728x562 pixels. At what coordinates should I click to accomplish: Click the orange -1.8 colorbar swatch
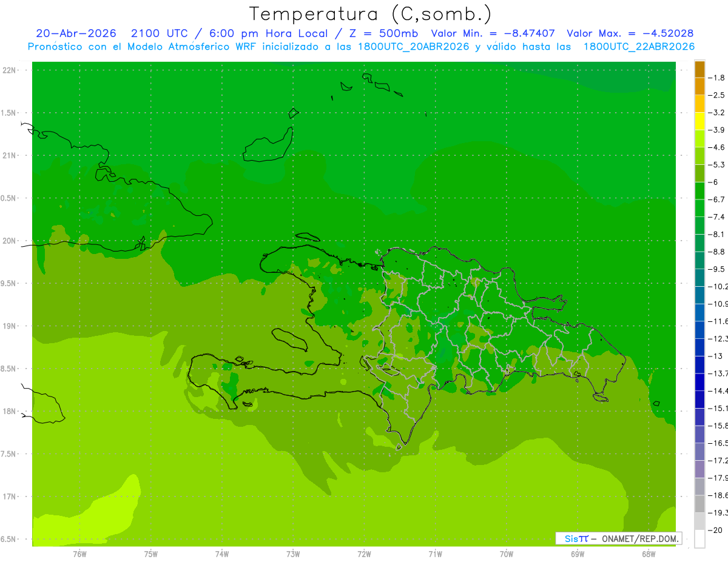[x=699, y=69]
